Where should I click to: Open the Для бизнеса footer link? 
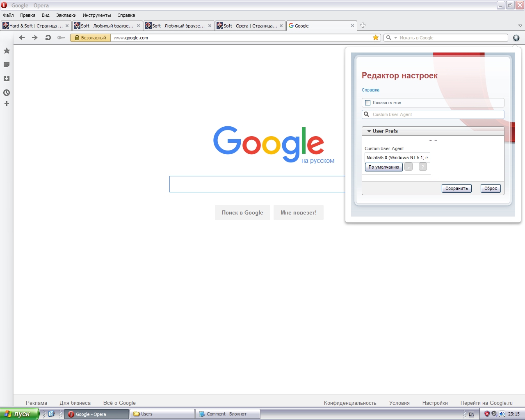(x=75, y=403)
